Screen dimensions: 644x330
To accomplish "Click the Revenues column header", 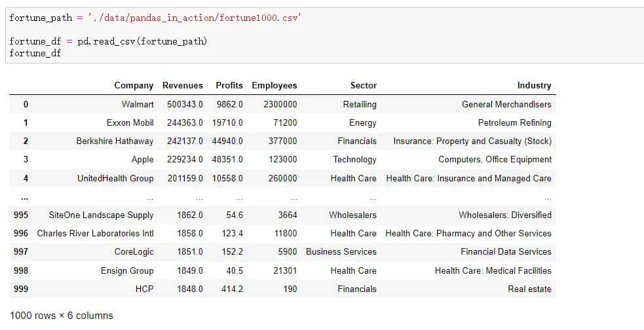I will click(x=183, y=85).
